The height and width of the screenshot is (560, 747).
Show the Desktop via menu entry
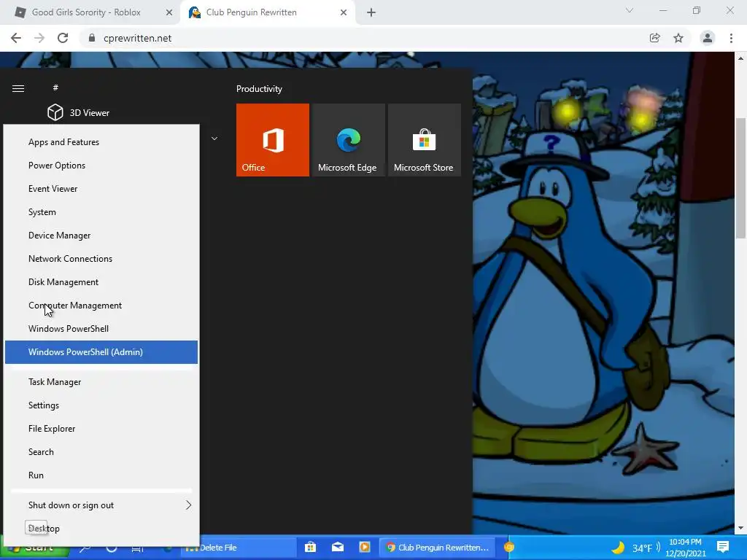coord(101,529)
